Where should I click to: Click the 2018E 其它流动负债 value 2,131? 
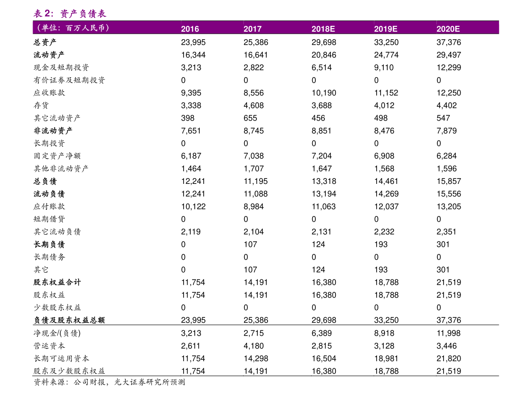click(x=322, y=232)
